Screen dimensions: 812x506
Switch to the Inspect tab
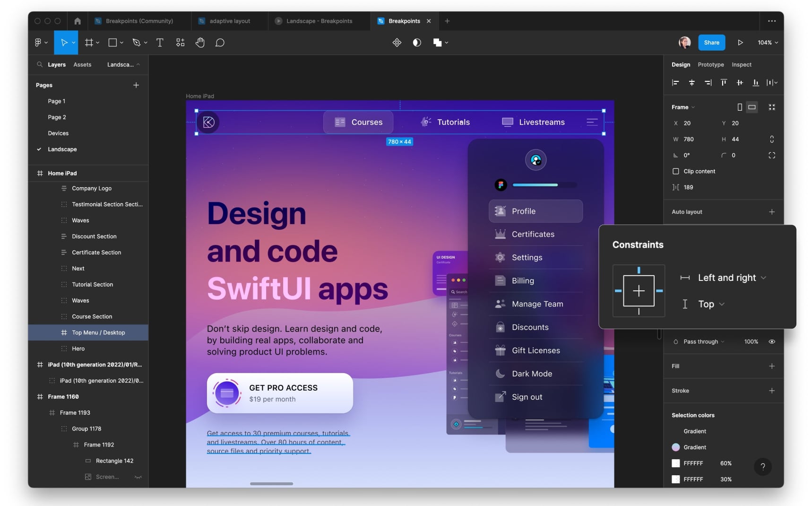742,64
